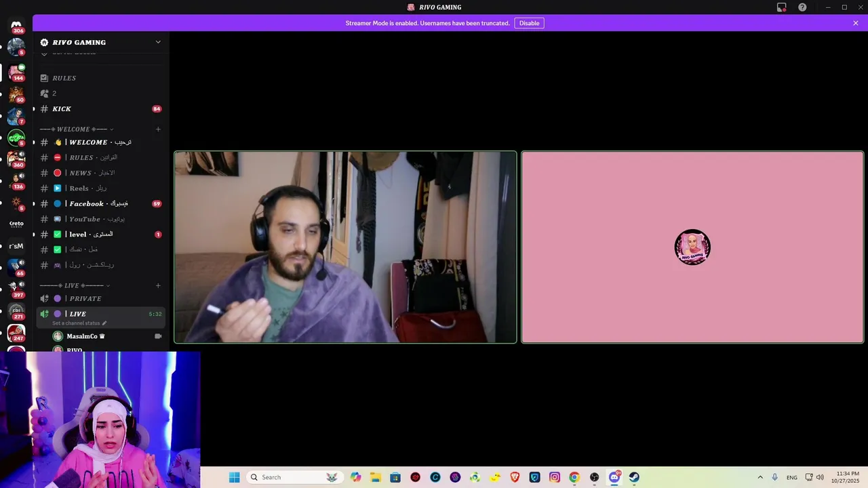Click the microphone icon in system tray

pyautogui.click(x=774, y=477)
